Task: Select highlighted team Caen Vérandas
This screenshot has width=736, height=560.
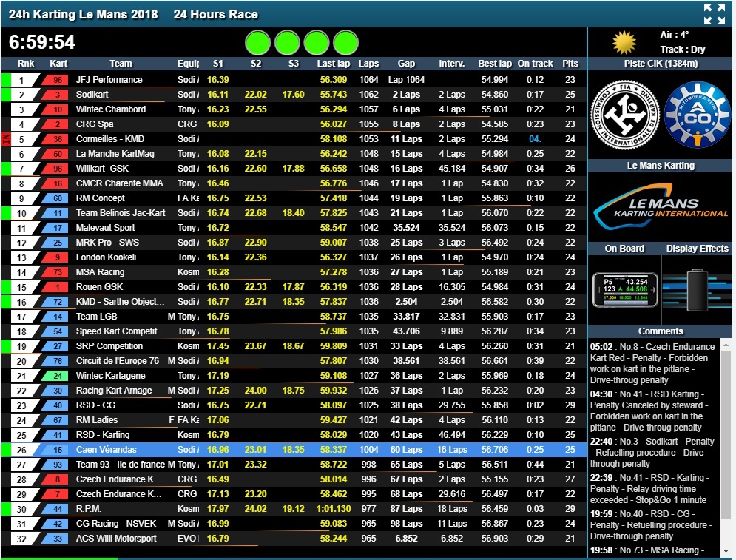Action: coord(106,450)
